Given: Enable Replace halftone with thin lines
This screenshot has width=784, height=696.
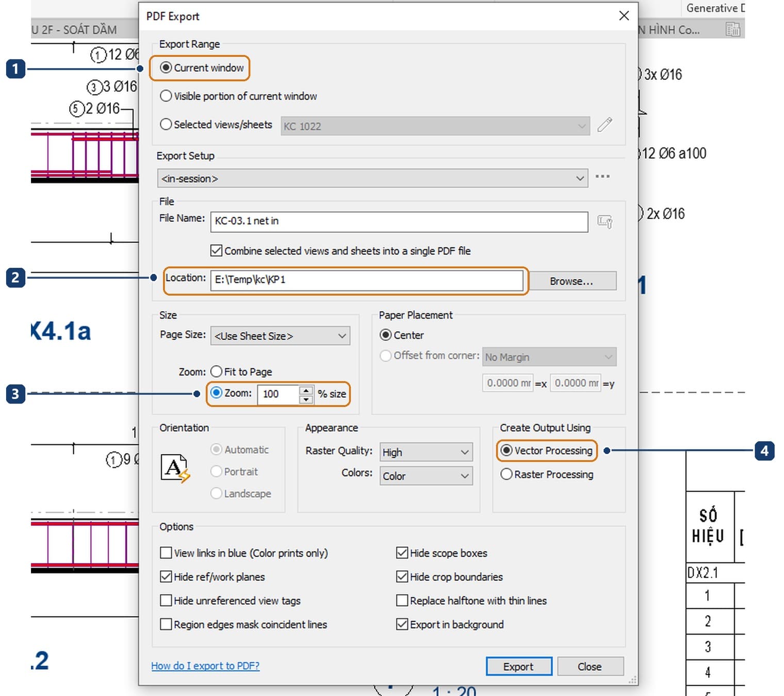Looking at the screenshot, I should tap(471, 601).
